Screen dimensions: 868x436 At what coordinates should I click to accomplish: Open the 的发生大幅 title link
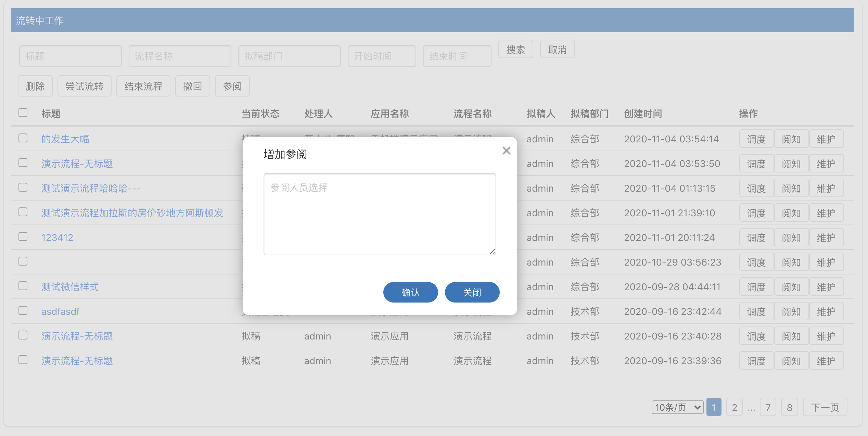(65, 139)
